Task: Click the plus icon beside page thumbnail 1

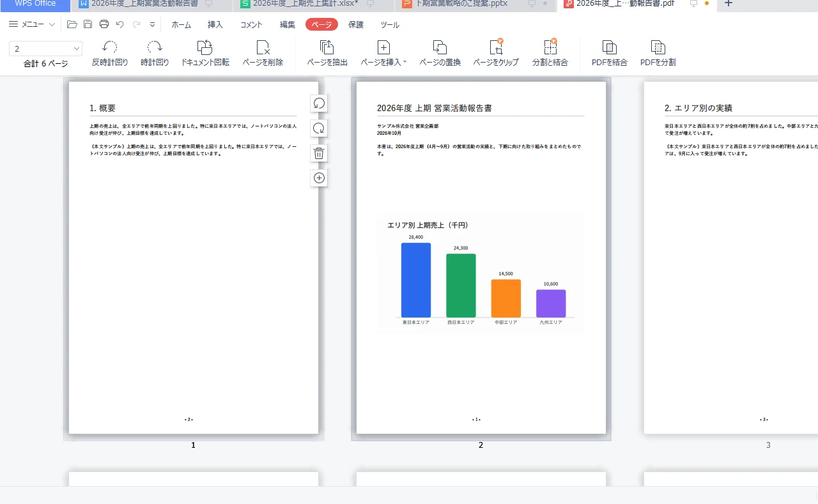Action: (x=319, y=178)
